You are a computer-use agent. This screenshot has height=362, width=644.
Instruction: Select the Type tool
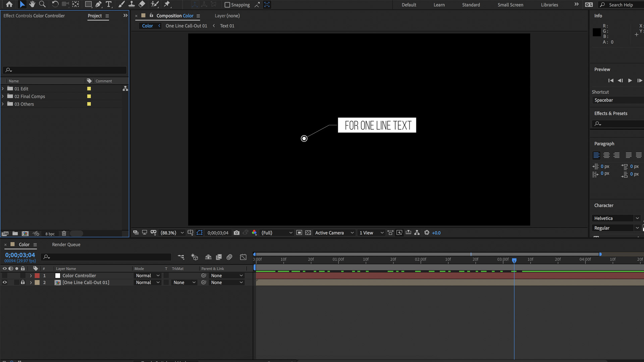[x=108, y=4]
